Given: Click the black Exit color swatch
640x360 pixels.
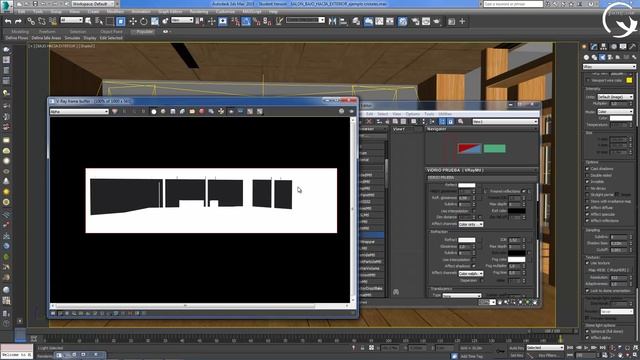Looking at the screenshot, I should click(x=516, y=211).
